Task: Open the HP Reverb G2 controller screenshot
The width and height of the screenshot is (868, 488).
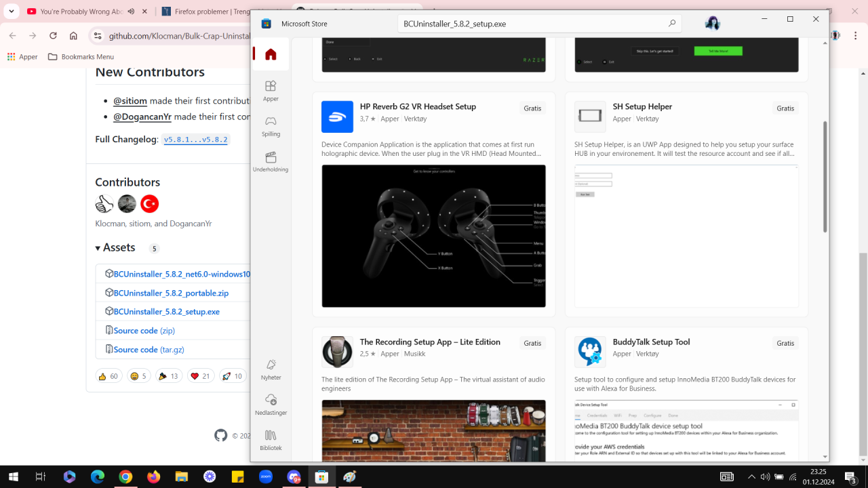Action: coord(433,236)
